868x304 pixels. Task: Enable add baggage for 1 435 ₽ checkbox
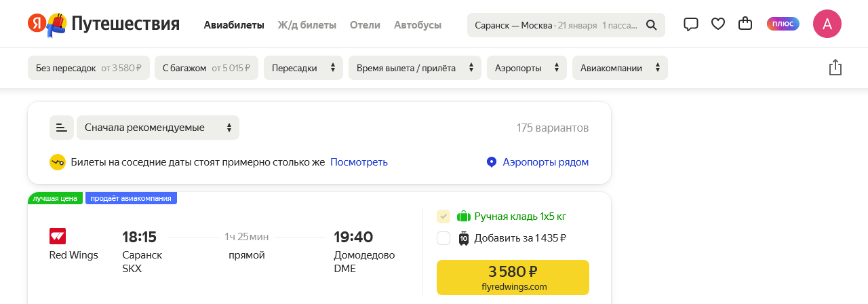click(x=443, y=238)
